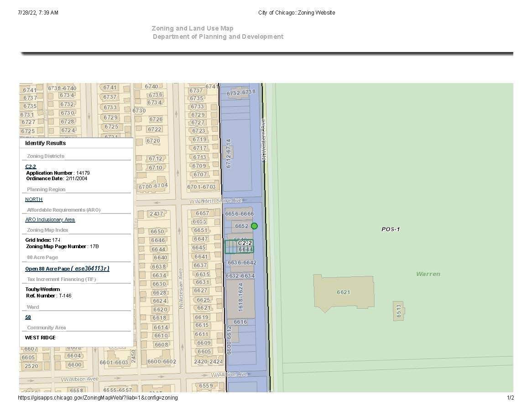Screen dimensions: 532x411
Task: Open the ARO Inclusionary Area link
Action: (50, 219)
